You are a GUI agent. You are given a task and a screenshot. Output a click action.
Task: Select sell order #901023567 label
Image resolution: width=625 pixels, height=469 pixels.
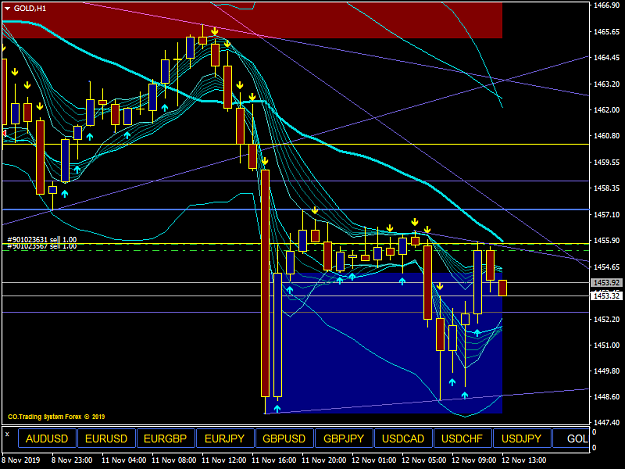[42, 247]
